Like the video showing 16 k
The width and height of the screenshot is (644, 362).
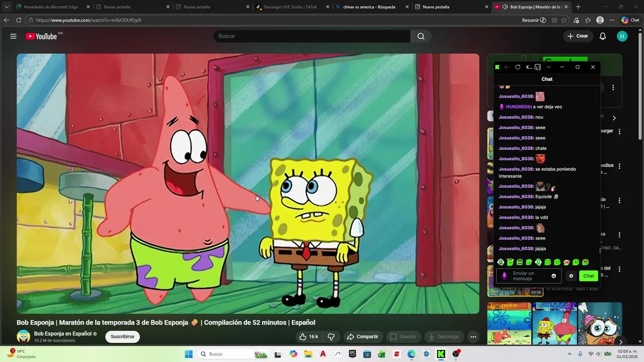[x=308, y=337]
